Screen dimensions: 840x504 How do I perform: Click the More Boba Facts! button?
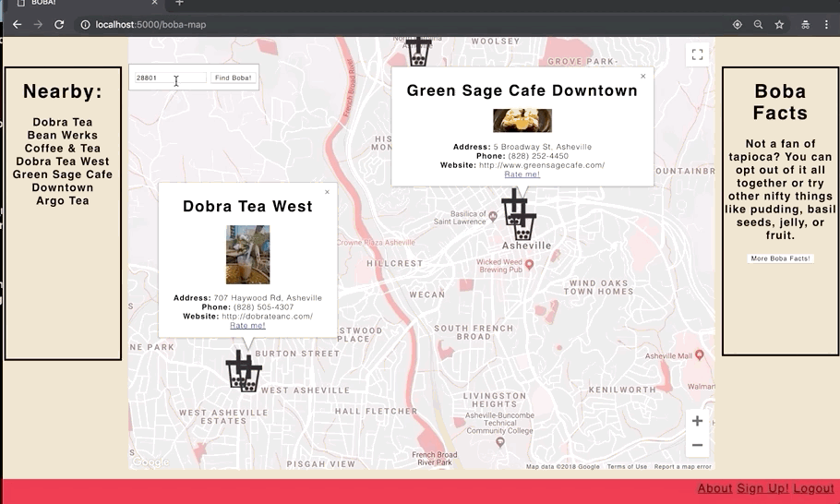pyautogui.click(x=781, y=258)
